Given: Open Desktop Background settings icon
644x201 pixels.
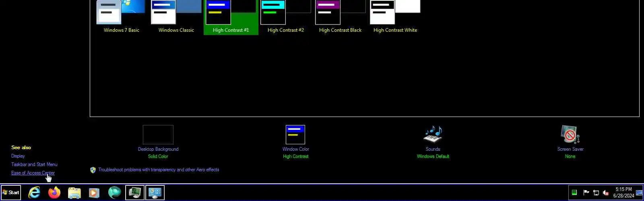Looking at the screenshot, I should tap(158, 135).
